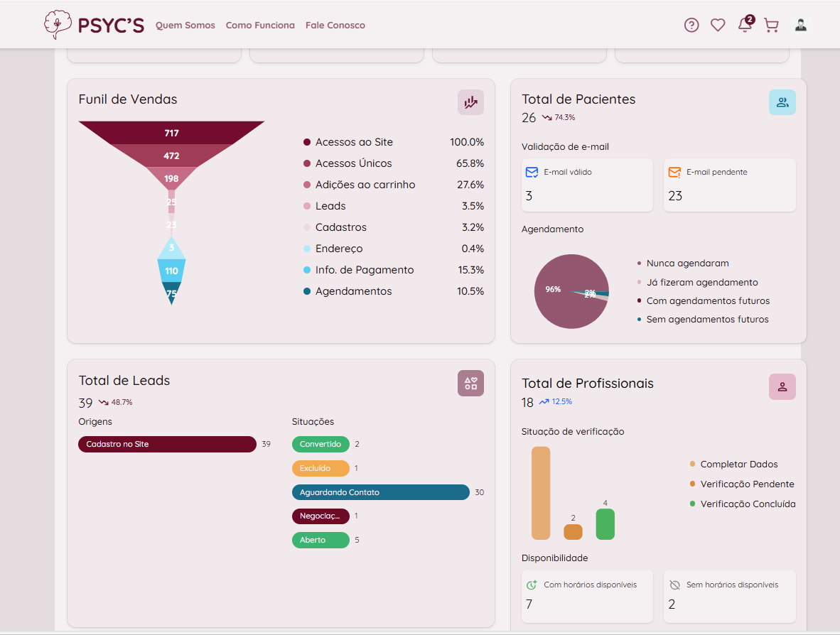Click the 'Convertido' status pill
The height and width of the screenshot is (635, 840).
321,444
